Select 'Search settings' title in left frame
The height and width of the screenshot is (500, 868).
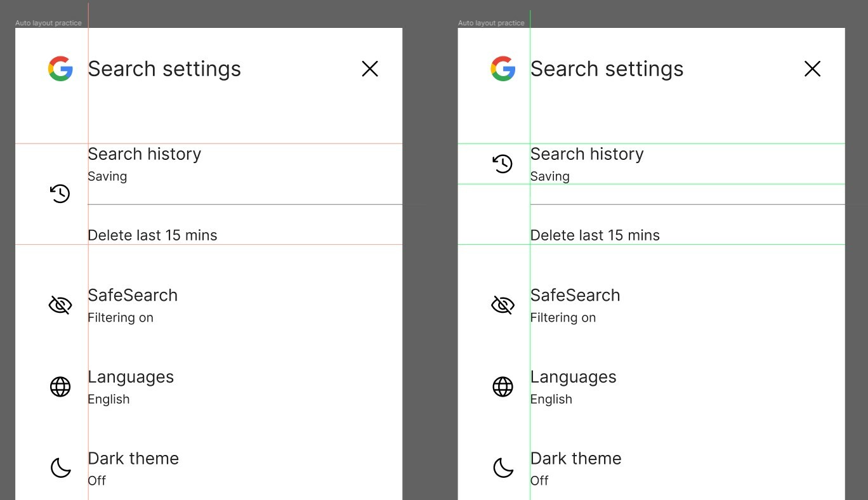164,69
